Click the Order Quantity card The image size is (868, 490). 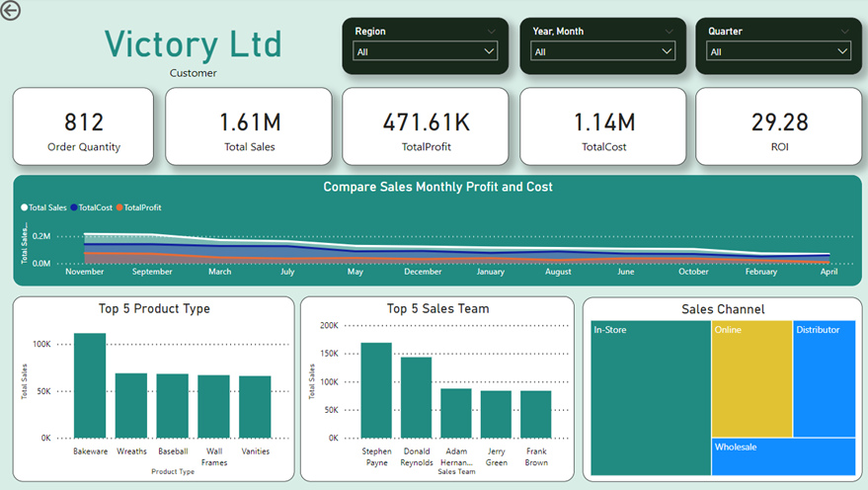(x=84, y=126)
